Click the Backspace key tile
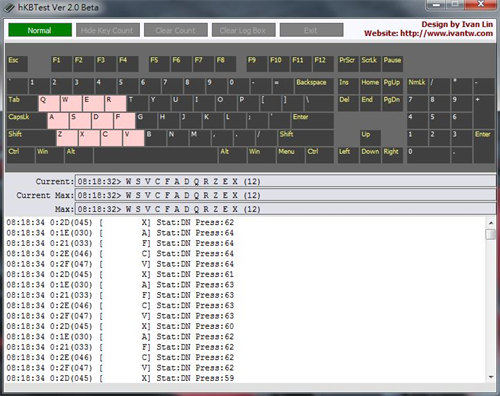The height and width of the screenshot is (396, 500). [x=314, y=86]
